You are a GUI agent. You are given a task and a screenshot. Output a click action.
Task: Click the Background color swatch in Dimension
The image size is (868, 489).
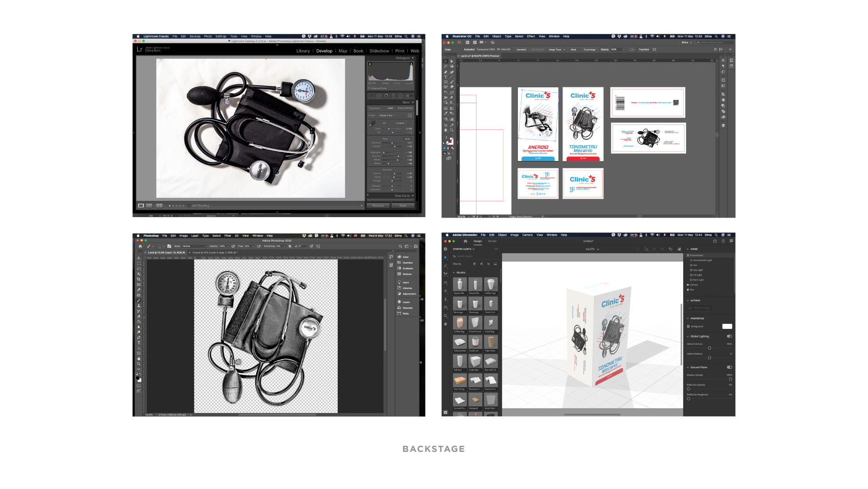pos(727,327)
